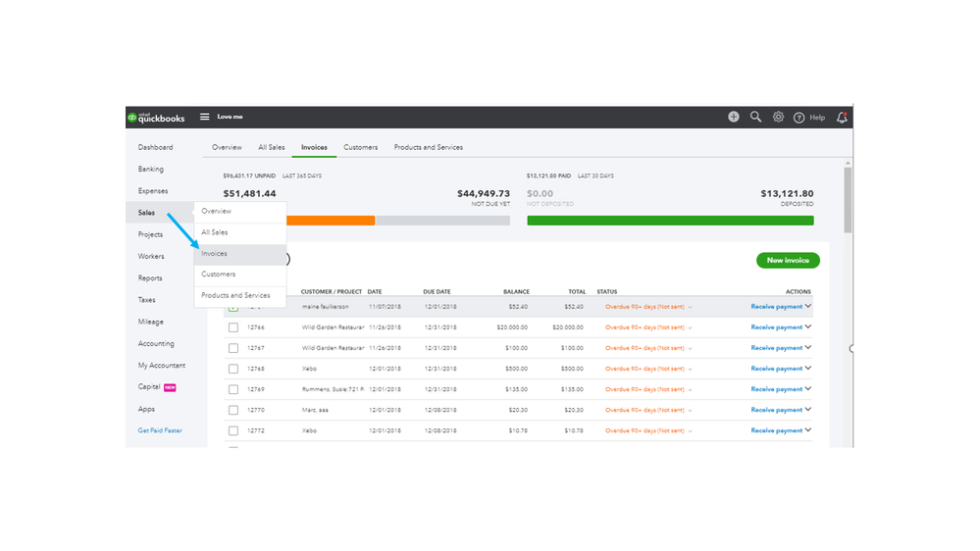This screenshot has width=980, height=551.
Task: Select the checkbox for invoice 12768
Action: coord(233,369)
